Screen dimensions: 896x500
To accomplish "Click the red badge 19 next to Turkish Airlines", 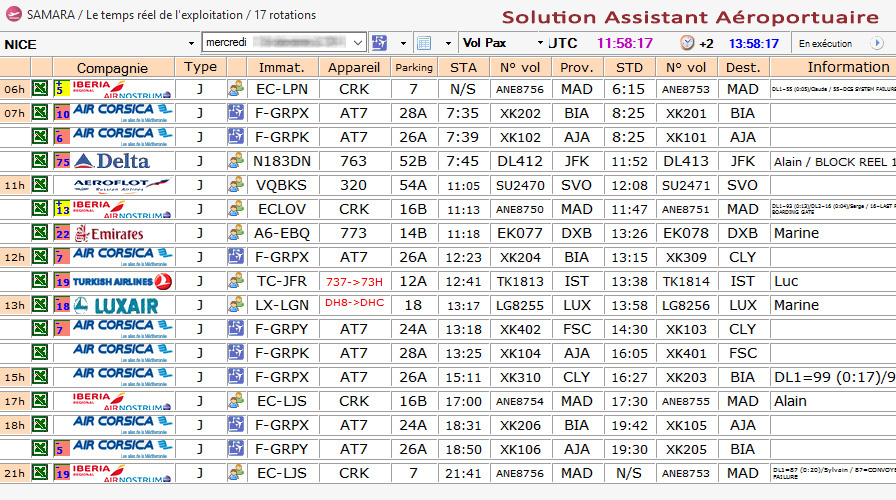I will [x=62, y=281].
